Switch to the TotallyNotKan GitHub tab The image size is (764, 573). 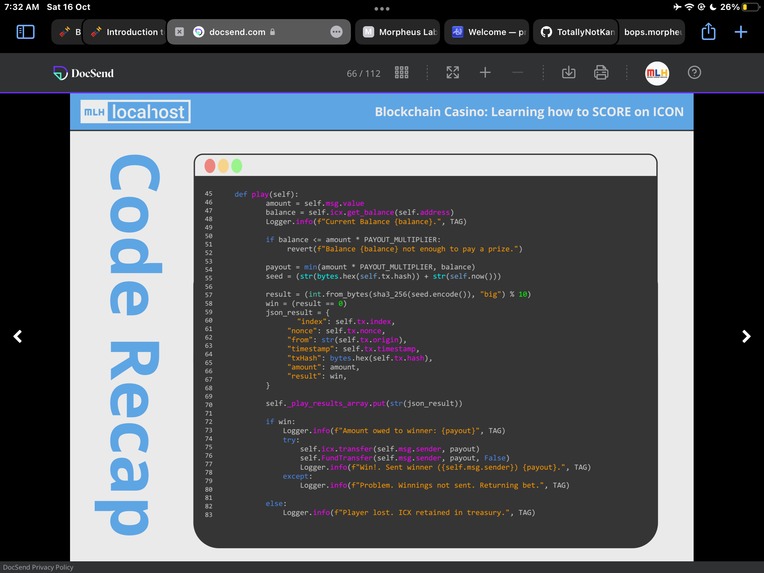point(576,32)
